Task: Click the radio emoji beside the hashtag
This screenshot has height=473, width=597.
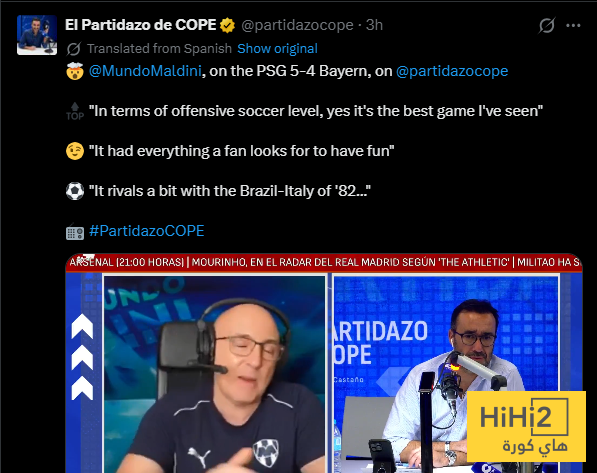Action: pyautogui.click(x=75, y=232)
